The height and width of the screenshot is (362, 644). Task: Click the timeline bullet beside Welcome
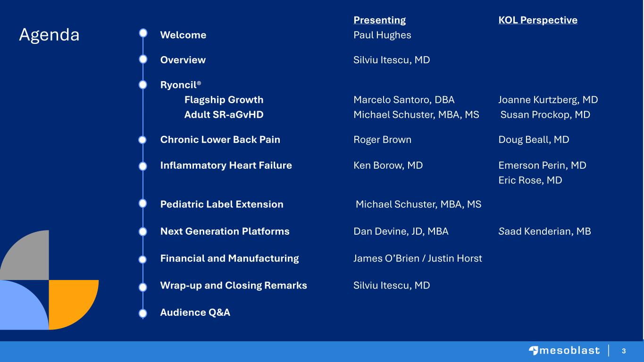click(x=143, y=33)
